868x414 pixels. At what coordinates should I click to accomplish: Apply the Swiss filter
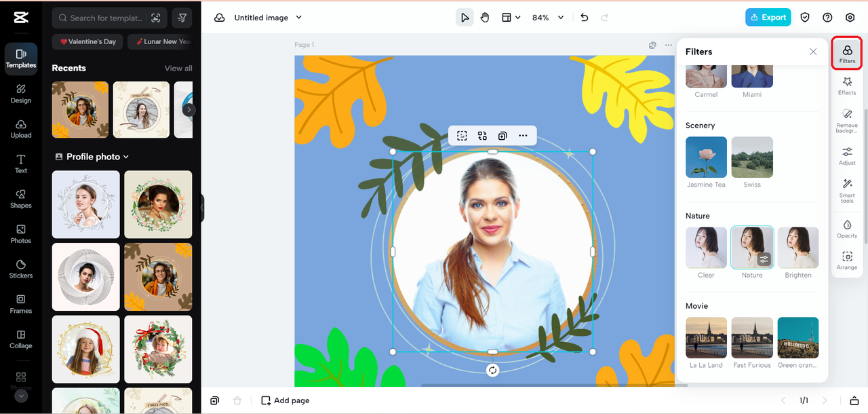point(752,157)
